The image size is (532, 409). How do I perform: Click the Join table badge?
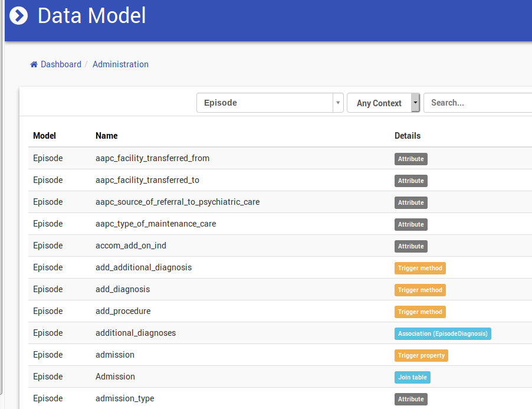412,377
